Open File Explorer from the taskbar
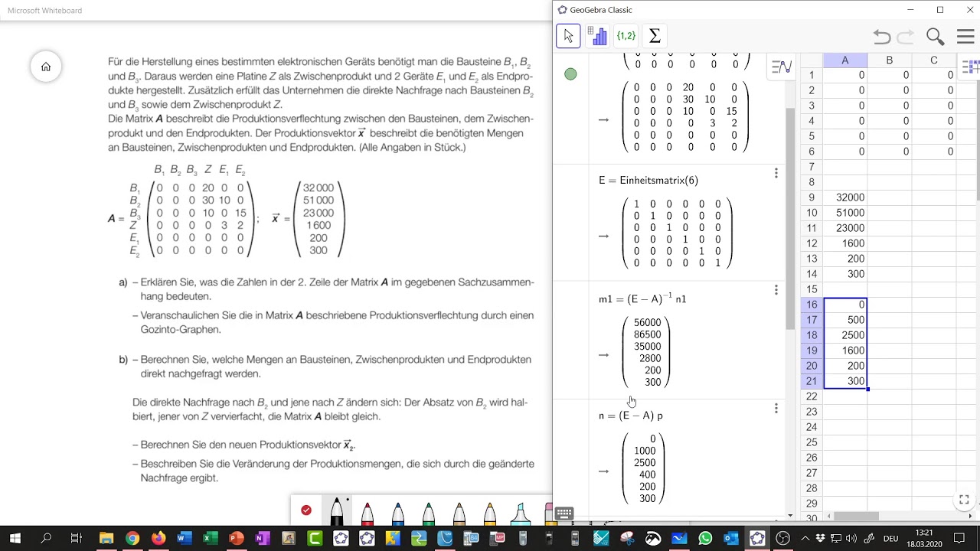980x551 pixels. point(106,539)
